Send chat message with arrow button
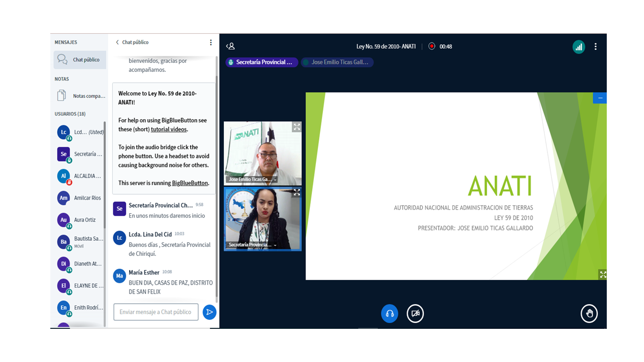644x362 pixels. click(x=209, y=312)
